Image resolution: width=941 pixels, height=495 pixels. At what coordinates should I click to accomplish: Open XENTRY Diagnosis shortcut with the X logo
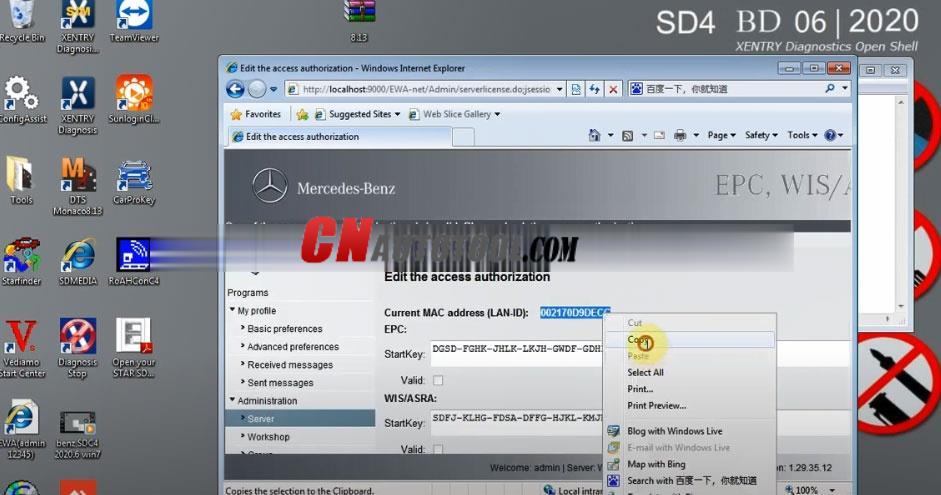78,104
